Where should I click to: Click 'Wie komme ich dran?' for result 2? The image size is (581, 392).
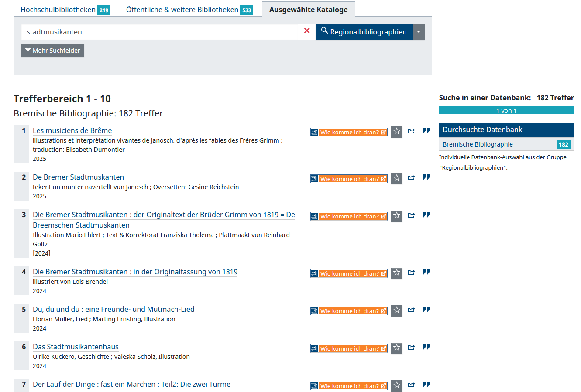point(349,179)
